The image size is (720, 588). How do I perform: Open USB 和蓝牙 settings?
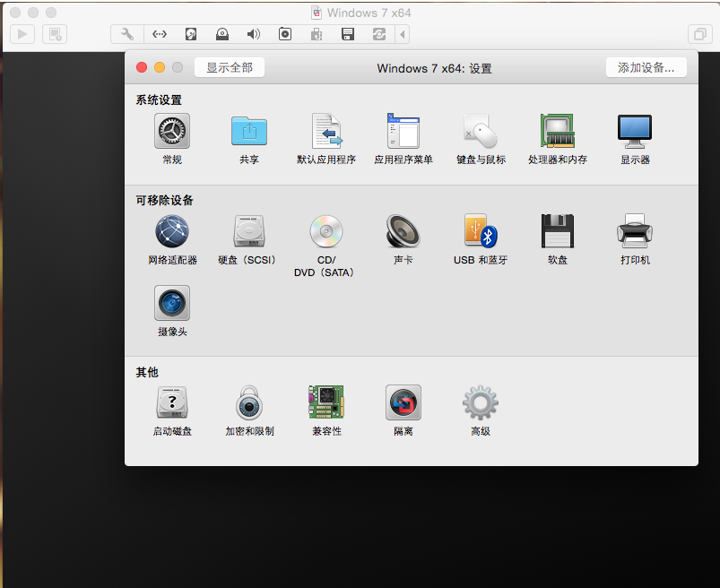point(481,231)
